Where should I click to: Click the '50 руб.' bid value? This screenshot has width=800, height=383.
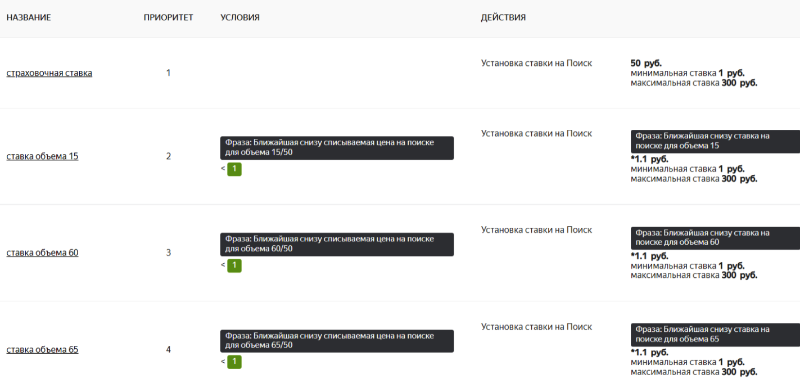point(646,64)
